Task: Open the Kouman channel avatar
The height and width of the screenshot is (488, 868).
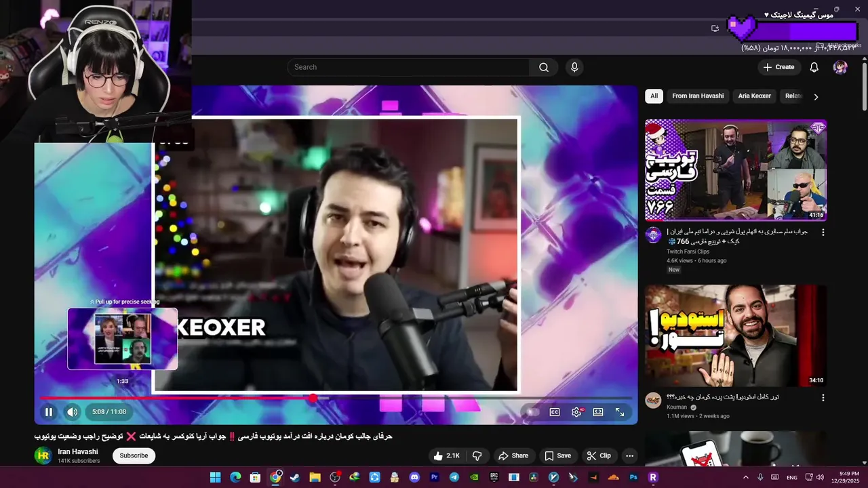Action: [x=653, y=400]
